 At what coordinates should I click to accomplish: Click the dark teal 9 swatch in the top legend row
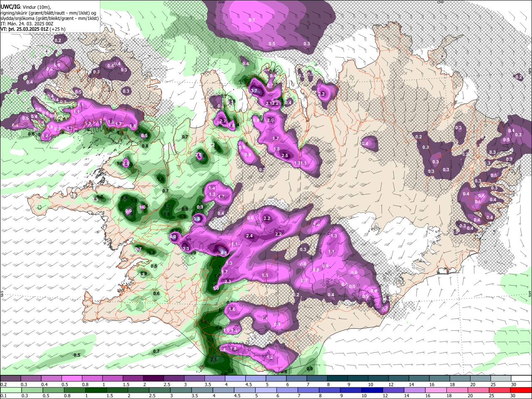click(x=357, y=379)
